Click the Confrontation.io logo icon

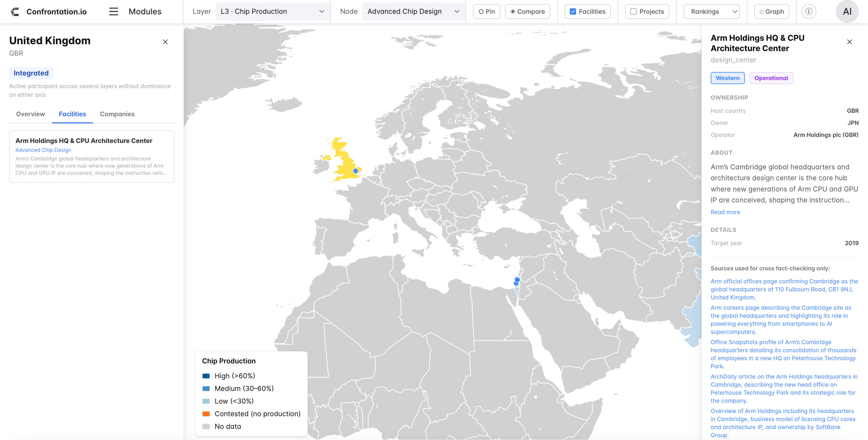click(15, 12)
